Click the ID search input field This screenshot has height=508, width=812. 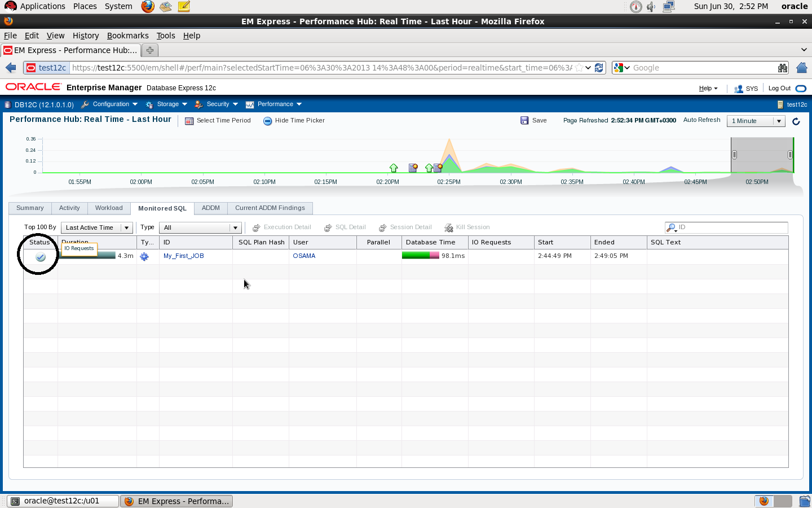point(731,227)
